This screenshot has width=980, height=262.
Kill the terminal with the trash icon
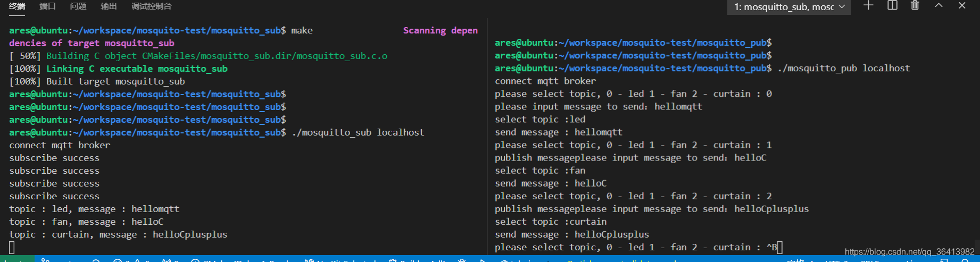[915, 6]
